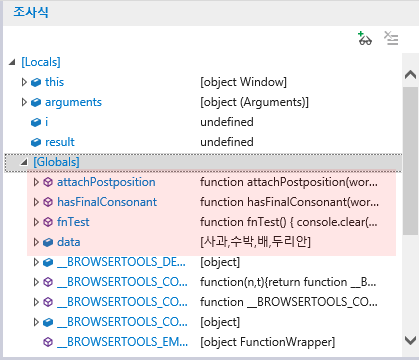This screenshot has height=360, width=419.
Task: Click the [object FunctionWrapper] value
Action: click(x=268, y=342)
